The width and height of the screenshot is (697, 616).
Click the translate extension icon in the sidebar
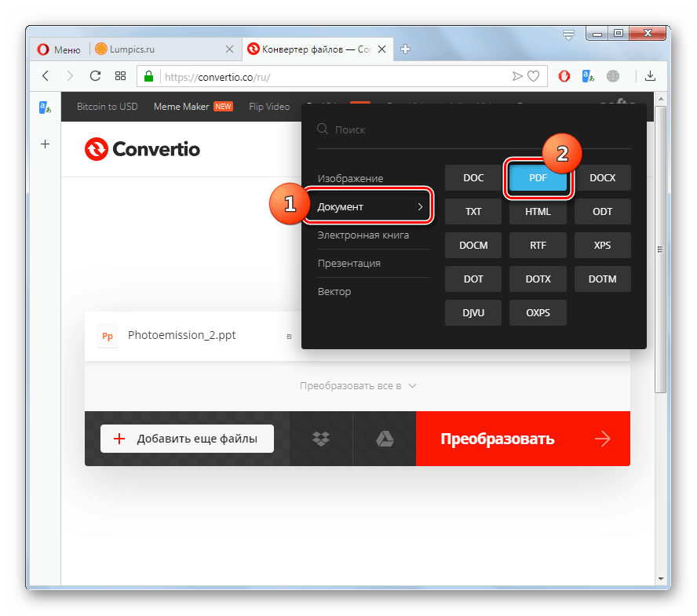click(x=44, y=107)
